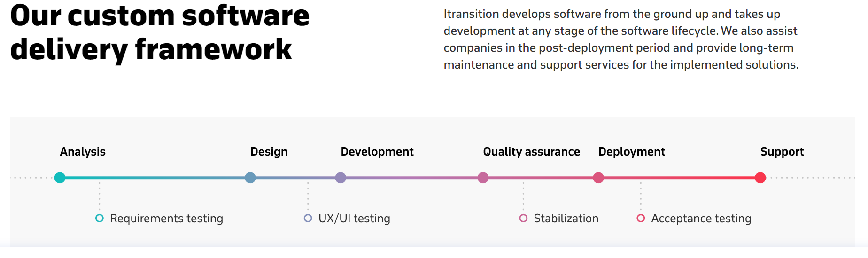Click the Analysis stage label

pos(83,152)
